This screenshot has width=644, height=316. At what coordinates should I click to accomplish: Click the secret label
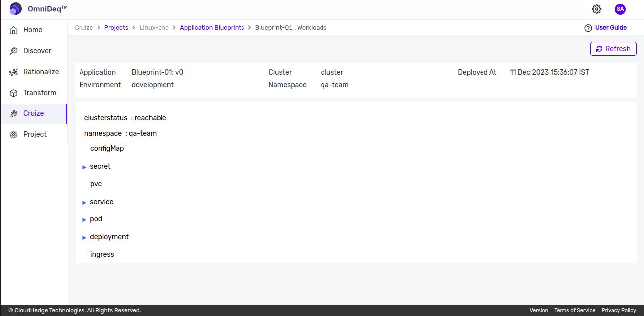click(100, 166)
